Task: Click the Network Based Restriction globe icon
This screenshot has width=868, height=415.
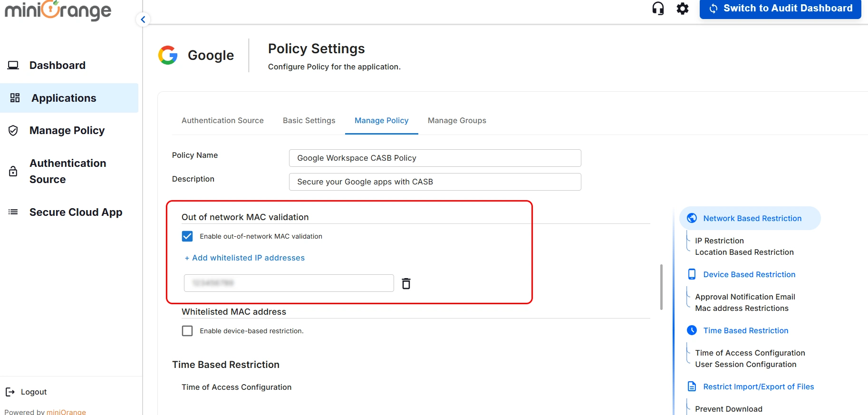Action: pos(692,218)
